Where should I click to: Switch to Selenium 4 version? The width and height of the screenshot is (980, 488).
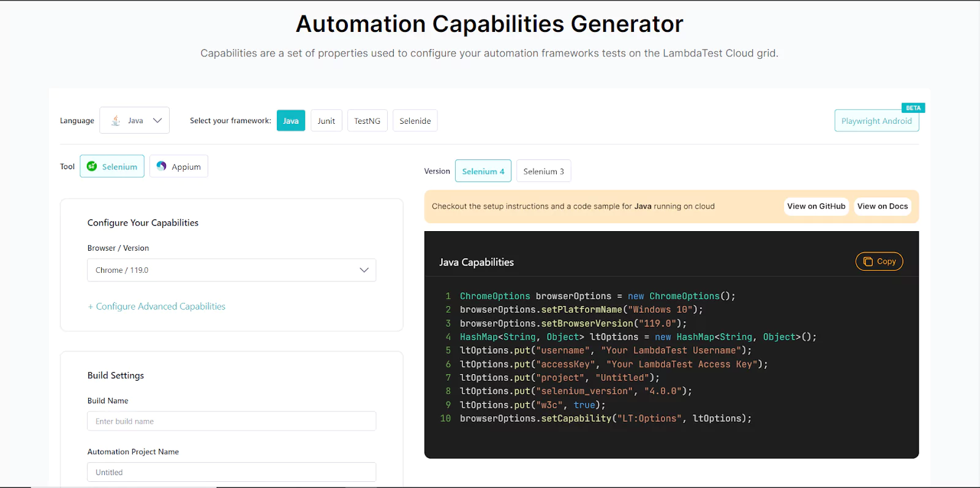pos(483,171)
